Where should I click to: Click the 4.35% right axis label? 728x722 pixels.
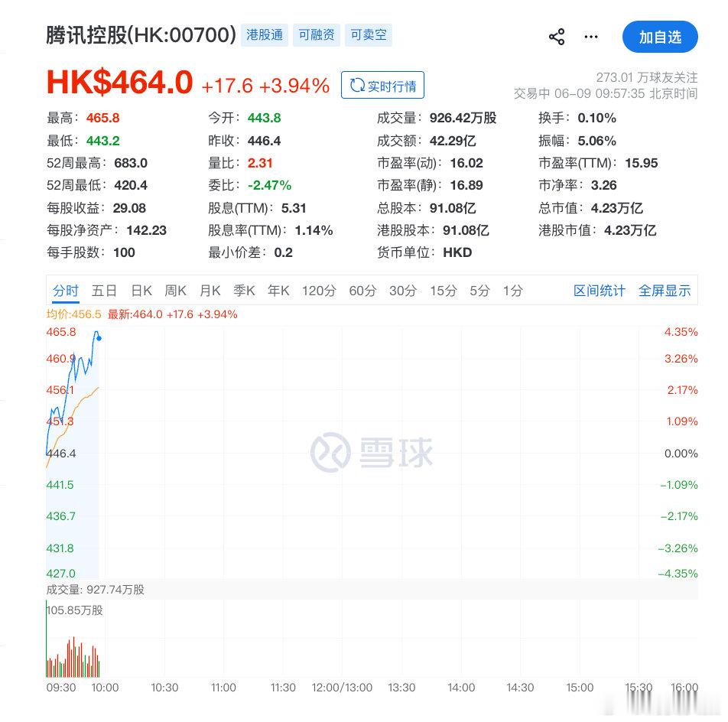pos(681,332)
